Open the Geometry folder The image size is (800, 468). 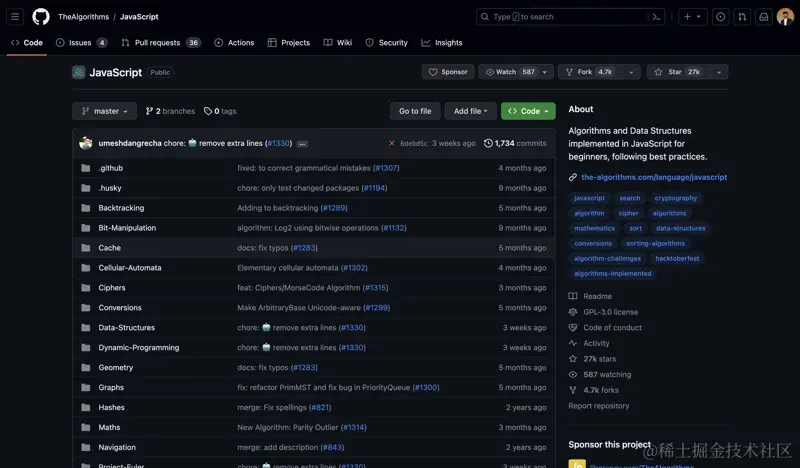116,367
